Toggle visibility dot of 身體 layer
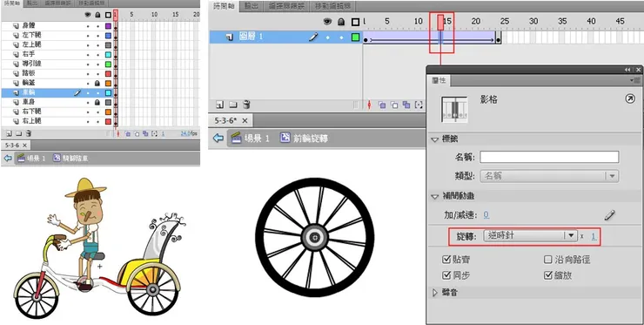 tap(88, 25)
